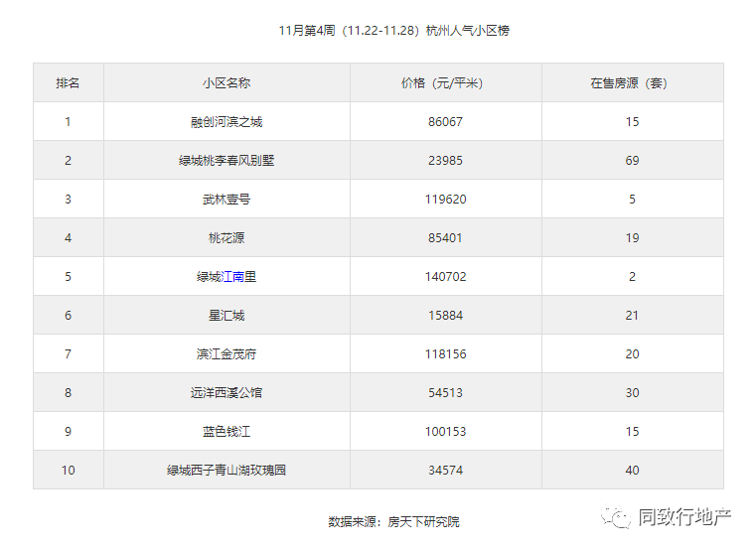Screen dimensions: 756x550
Task: Click listings count 69 for 绿城桃李春风别墅
Action: [632, 161]
